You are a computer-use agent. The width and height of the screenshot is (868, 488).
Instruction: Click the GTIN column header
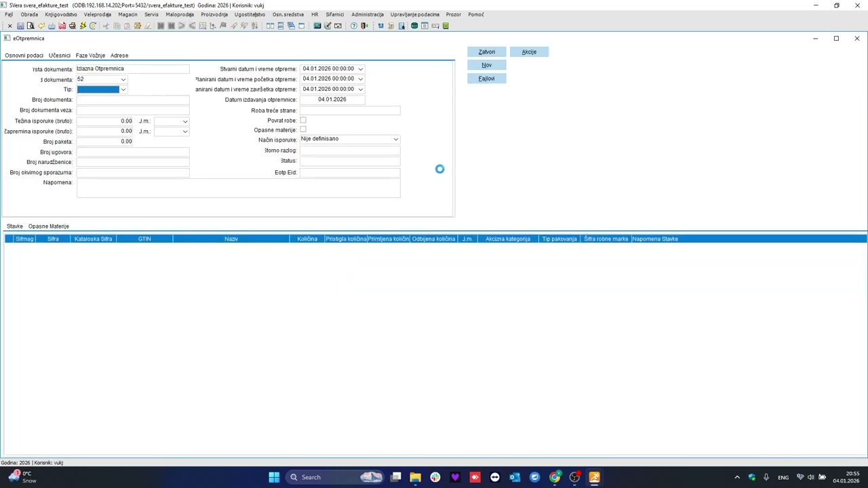(144, 239)
